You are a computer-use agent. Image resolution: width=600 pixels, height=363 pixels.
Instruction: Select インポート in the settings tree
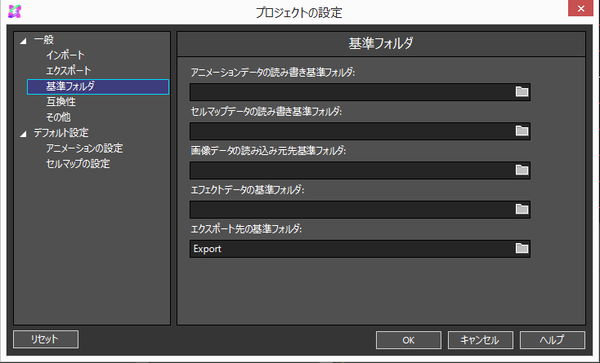[65, 55]
